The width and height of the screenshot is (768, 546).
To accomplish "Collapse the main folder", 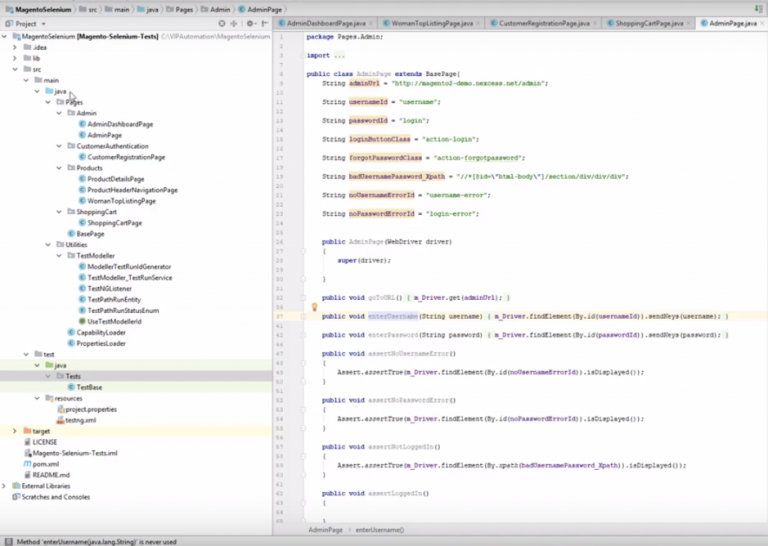I will (26, 80).
